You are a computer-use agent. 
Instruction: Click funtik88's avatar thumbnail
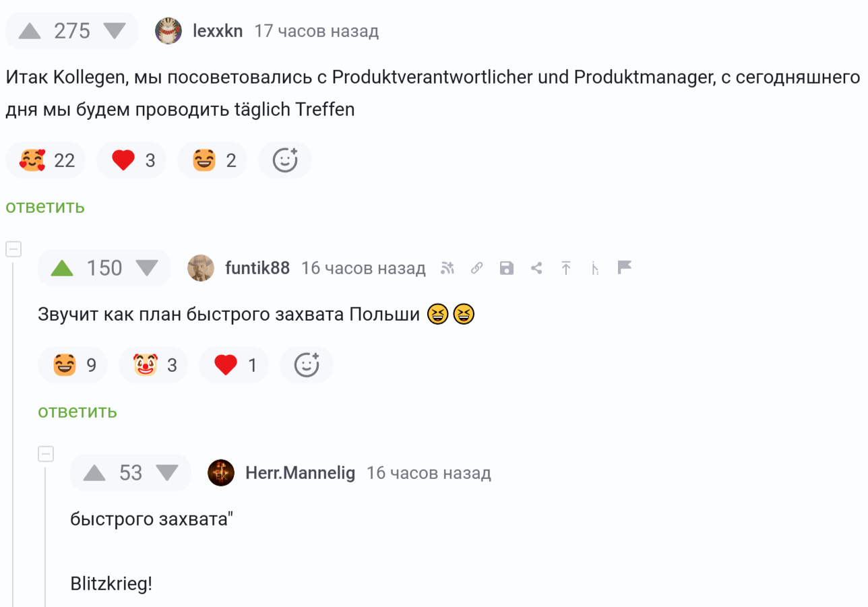click(201, 268)
